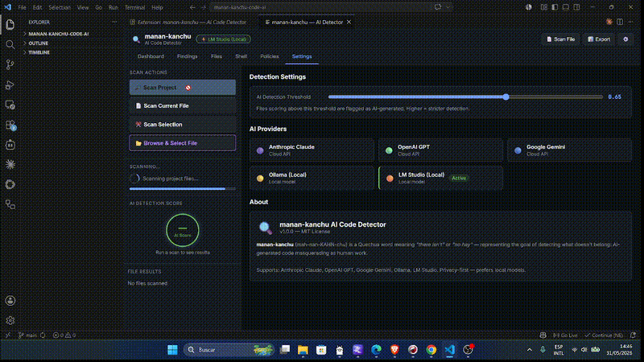The image size is (644, 362).
Task: Click the orange starburst editor action icon
Action: pyautogui.click(x=609, y=23)
